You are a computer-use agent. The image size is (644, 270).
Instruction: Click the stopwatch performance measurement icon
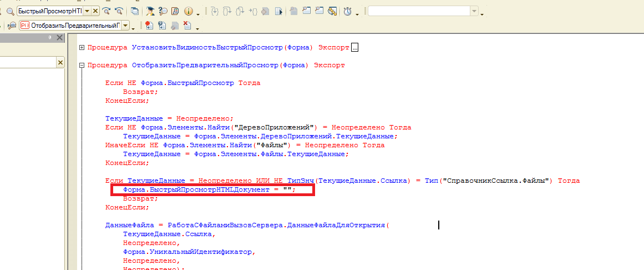coord(347,11)
